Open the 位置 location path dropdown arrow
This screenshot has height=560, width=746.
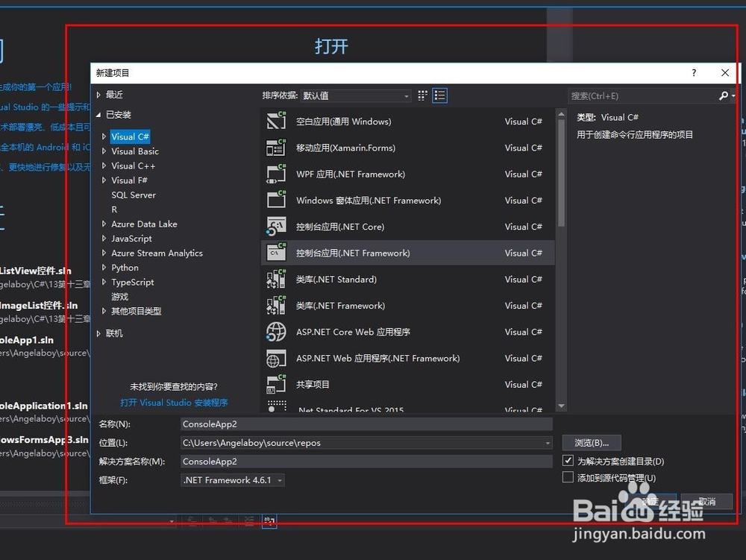point(548,443)
